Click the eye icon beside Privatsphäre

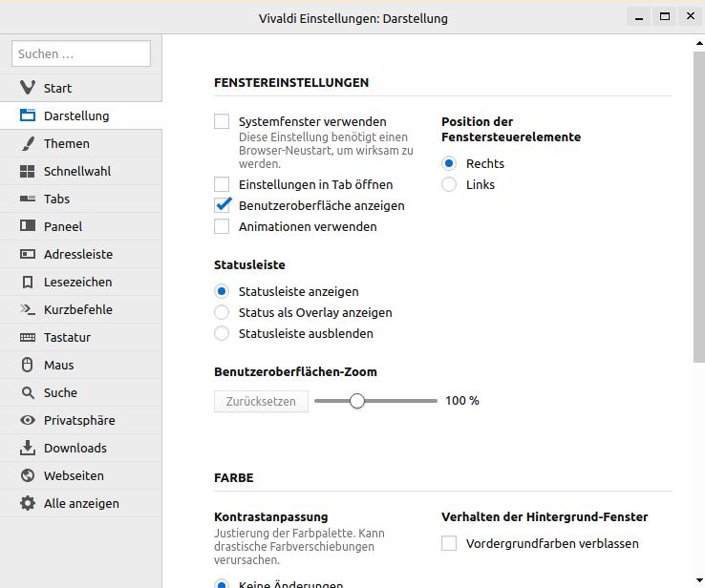(x=28, y=420)
